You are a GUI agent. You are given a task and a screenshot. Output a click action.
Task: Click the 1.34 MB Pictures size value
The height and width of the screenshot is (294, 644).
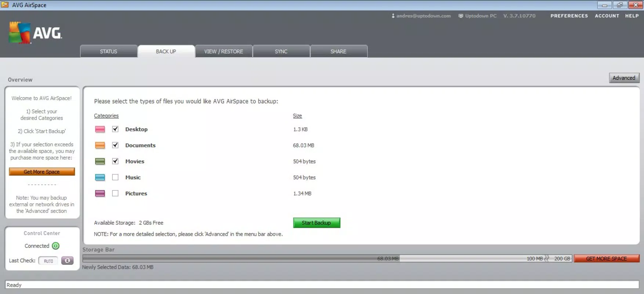302,194
